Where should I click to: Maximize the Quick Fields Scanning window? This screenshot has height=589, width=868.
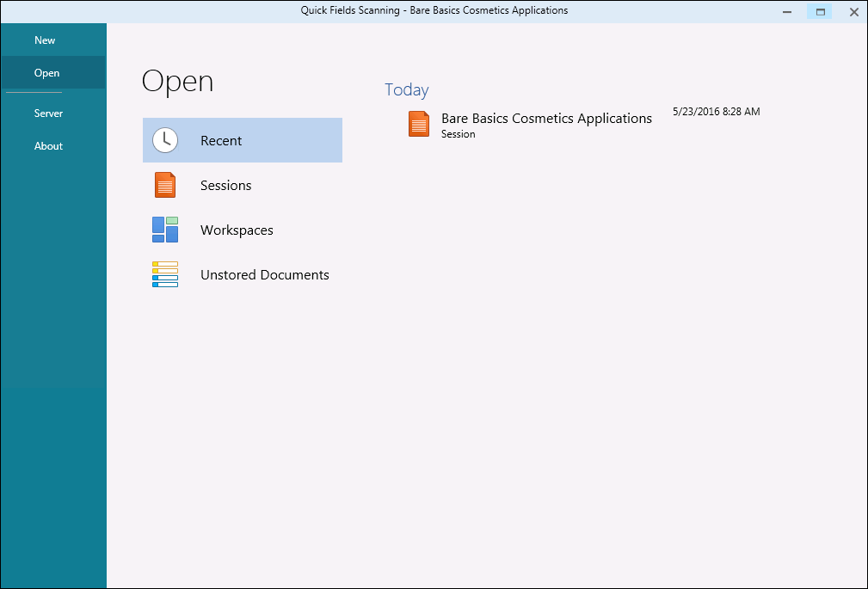point(820,12)
